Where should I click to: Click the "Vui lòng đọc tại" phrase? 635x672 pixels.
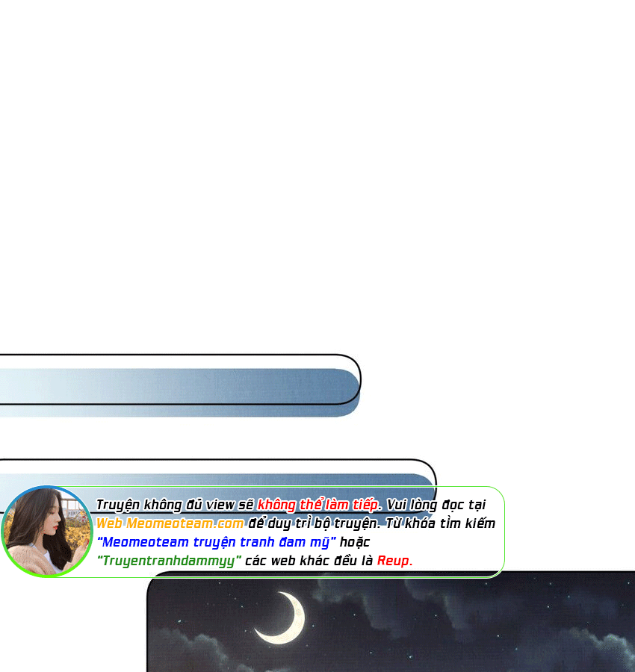point(436,505)
